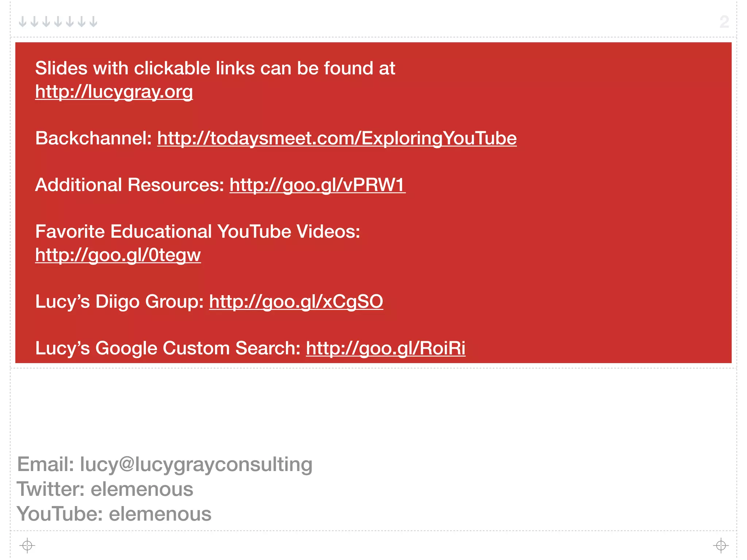Open the lucygray.org slides link
This screenshot has height=560, width=747.
coord(114,92)
